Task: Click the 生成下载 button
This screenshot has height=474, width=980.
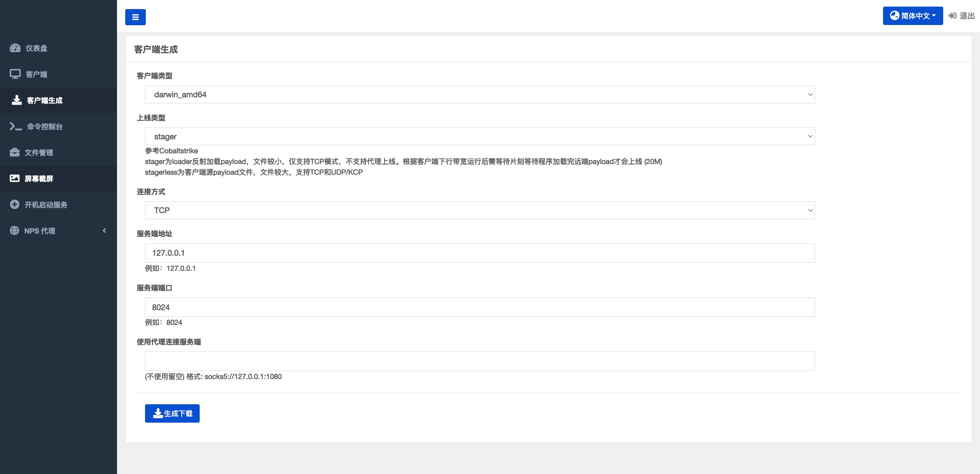Action: [172, 414]
